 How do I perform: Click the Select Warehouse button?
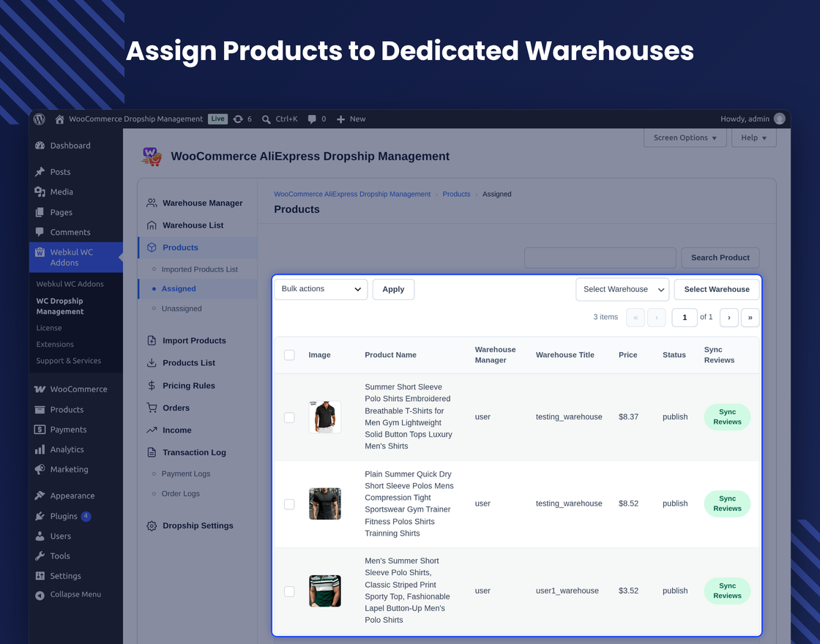(717, 289)
